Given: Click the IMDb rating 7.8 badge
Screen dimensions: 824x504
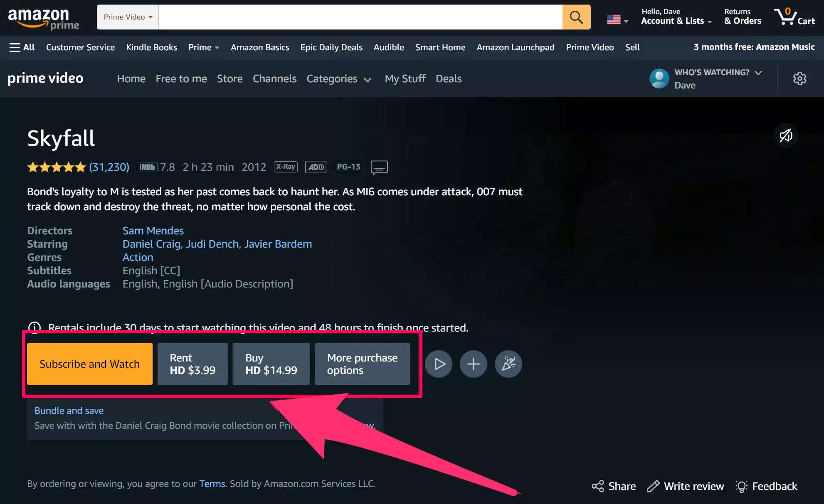Looking at the screenshot, I should pos(156,167).
